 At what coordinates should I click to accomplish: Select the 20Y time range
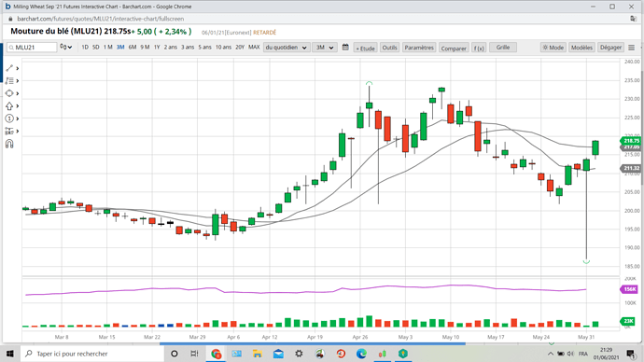tap(240, 48)
